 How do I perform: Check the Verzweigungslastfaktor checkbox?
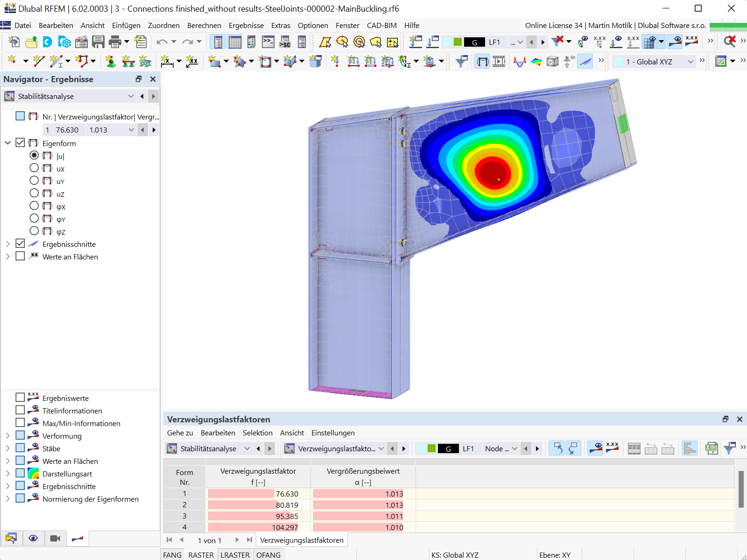(20, 116)
